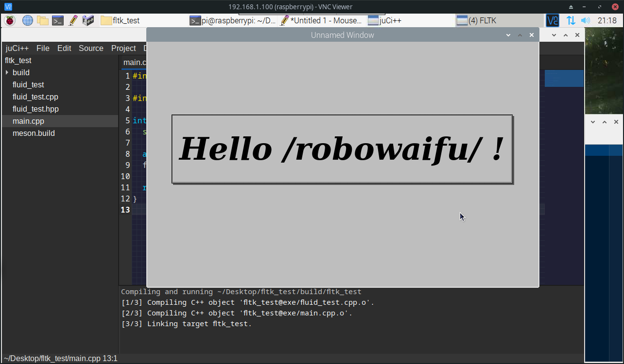
Task: Open meson.build from the tree
Action: (x=34, y=133)
